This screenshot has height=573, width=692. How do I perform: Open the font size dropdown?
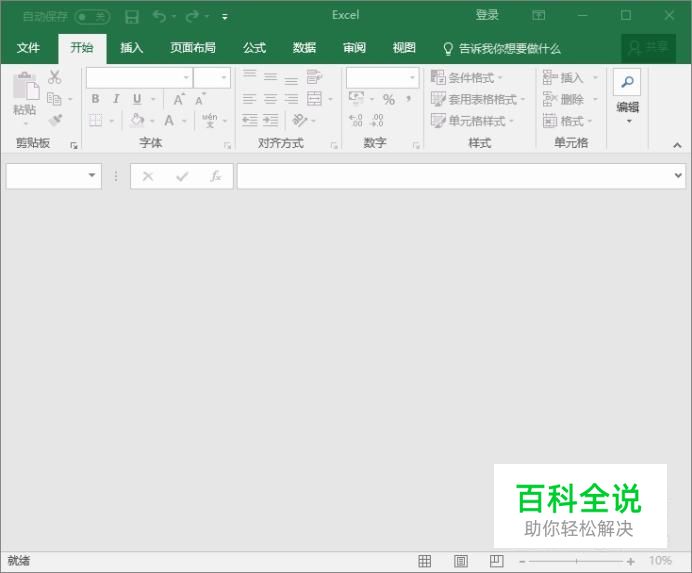coord(224,78)
